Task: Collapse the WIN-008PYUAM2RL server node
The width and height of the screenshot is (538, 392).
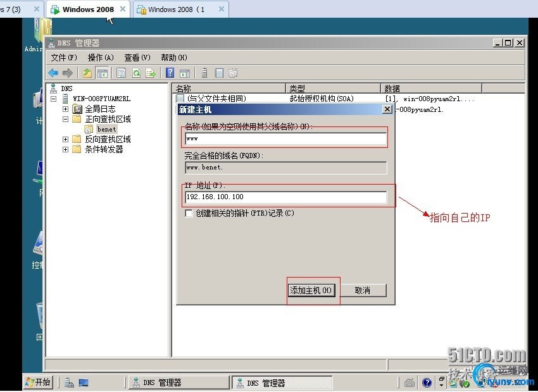Action: (54, 99)
